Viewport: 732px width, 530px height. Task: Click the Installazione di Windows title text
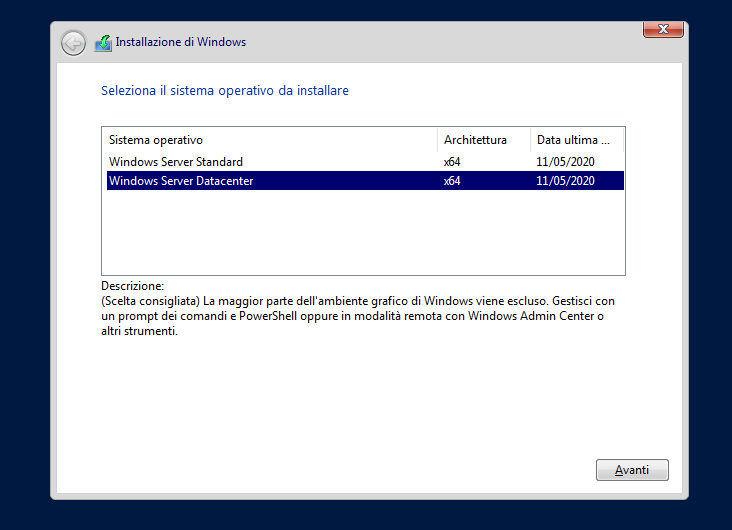(x=181, y=42)
